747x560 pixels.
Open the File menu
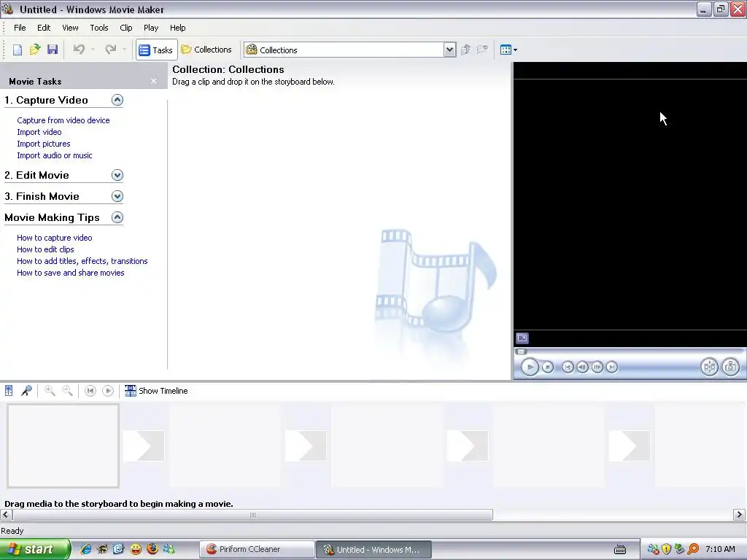[20, 28]
